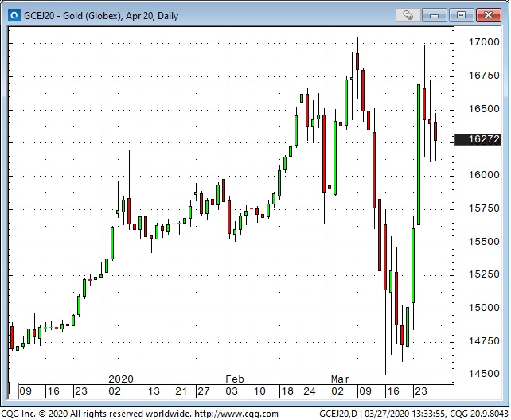Click the 23 date label before 2020

click(x=81, y=391)
